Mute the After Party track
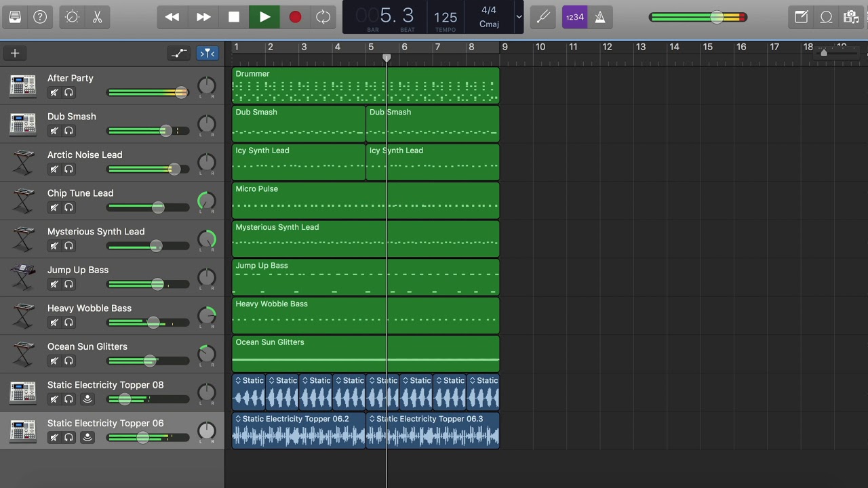This screenshot has height=488, width=868. pyautogui.click(x=54, y=92)
